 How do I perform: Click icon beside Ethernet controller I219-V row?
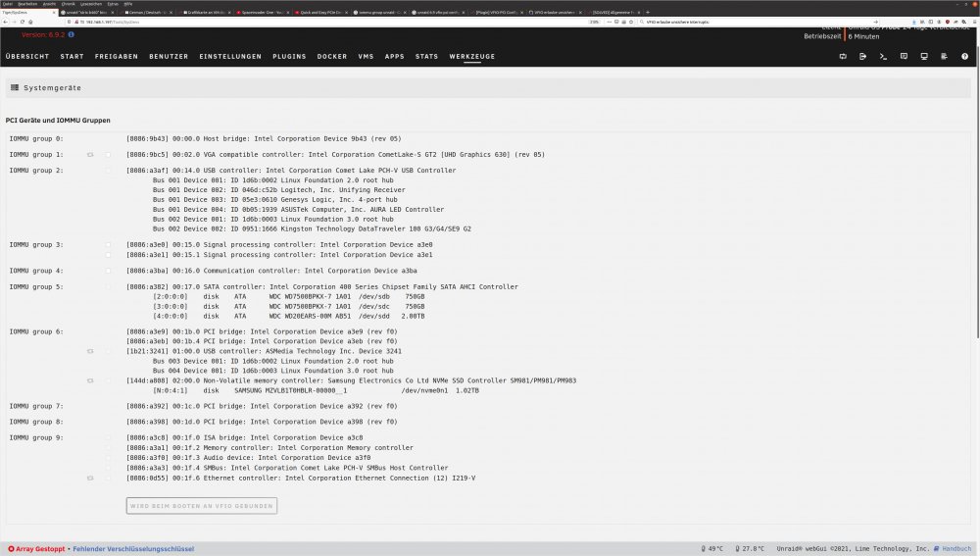tap(90, 479)
